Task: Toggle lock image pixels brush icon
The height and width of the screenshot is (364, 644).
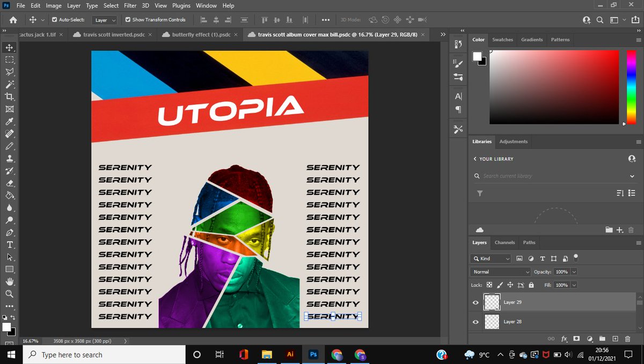Action: pos(500,285)
